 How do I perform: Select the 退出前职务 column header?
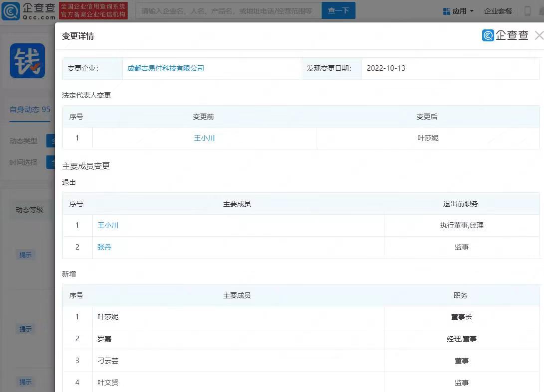coord(460,204)
